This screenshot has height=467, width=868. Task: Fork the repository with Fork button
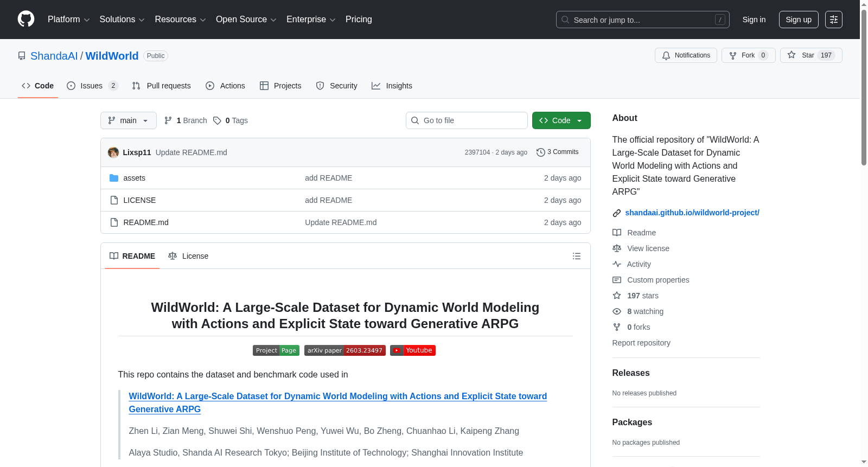[x=749, y=55]
